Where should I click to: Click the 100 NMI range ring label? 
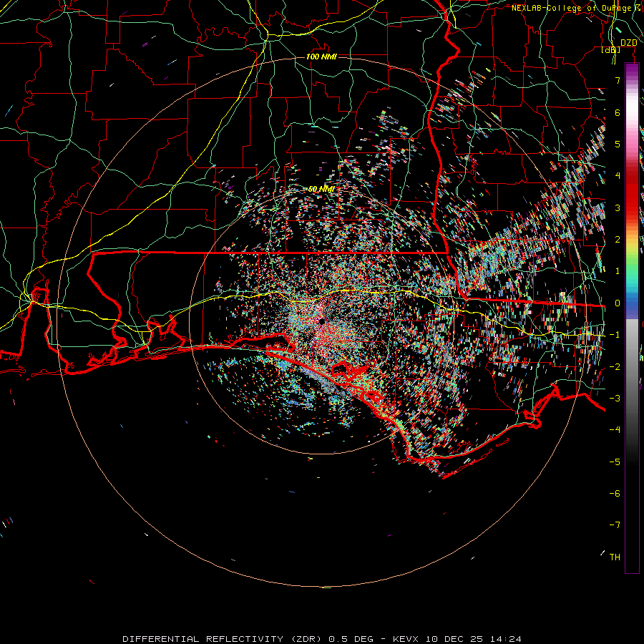(321, 57)
